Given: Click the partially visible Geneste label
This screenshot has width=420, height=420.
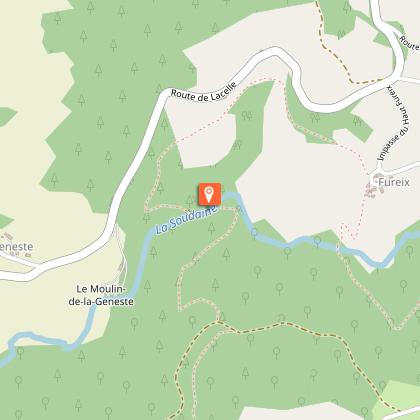Looking at the screenshot, I should tap(17, 247).
